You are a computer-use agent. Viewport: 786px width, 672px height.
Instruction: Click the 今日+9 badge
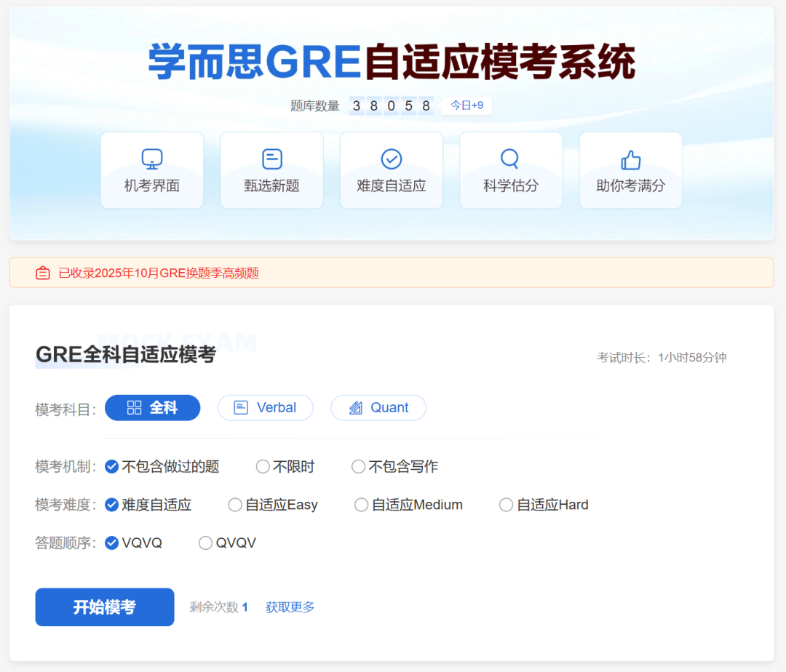(467, 105)
